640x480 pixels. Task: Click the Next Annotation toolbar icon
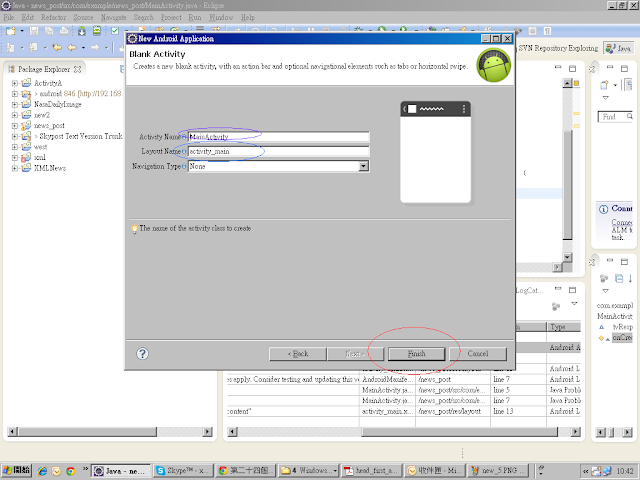[x=11, y=48]
